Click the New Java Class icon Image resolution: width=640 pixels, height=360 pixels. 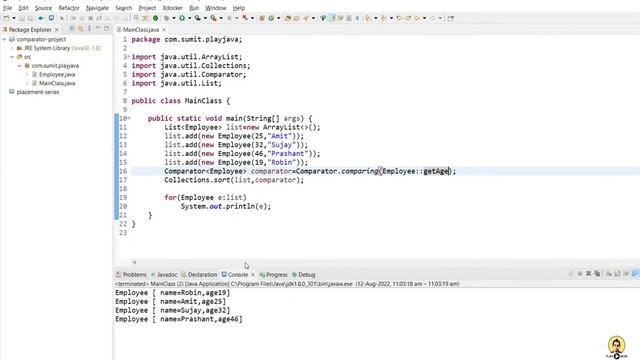(271, 18)
